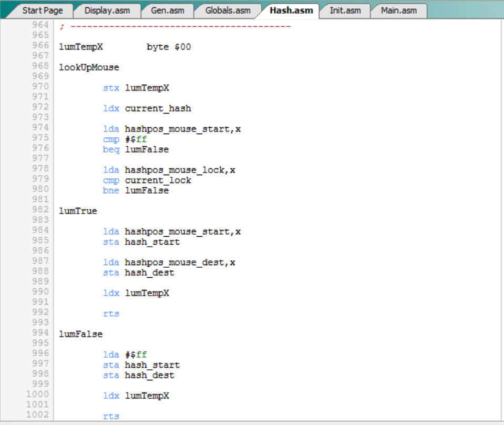Go to the Globals.asm tab
Image resolution: width=504 pixels, height=425 pixels.
click(228, 11)
